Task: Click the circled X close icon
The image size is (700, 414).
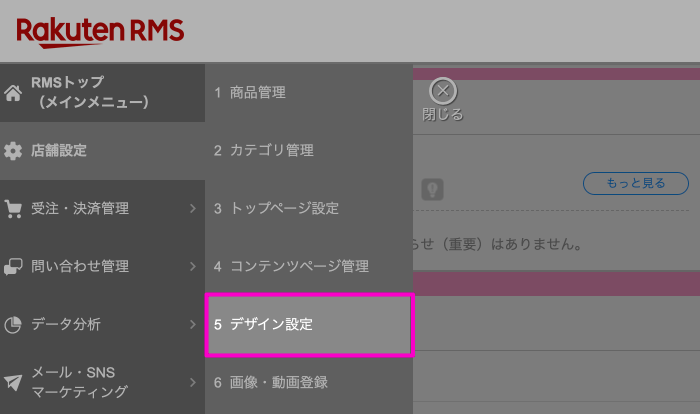Action: [x=443, y=91]
